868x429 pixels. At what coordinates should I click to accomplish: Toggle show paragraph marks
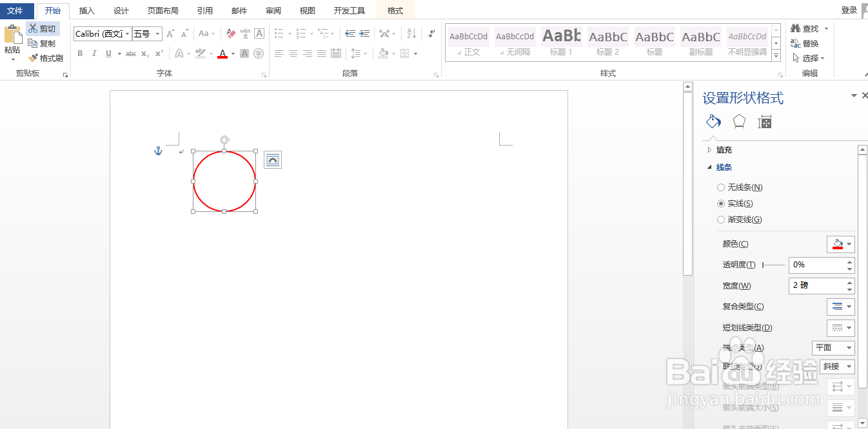pos(432,33)
